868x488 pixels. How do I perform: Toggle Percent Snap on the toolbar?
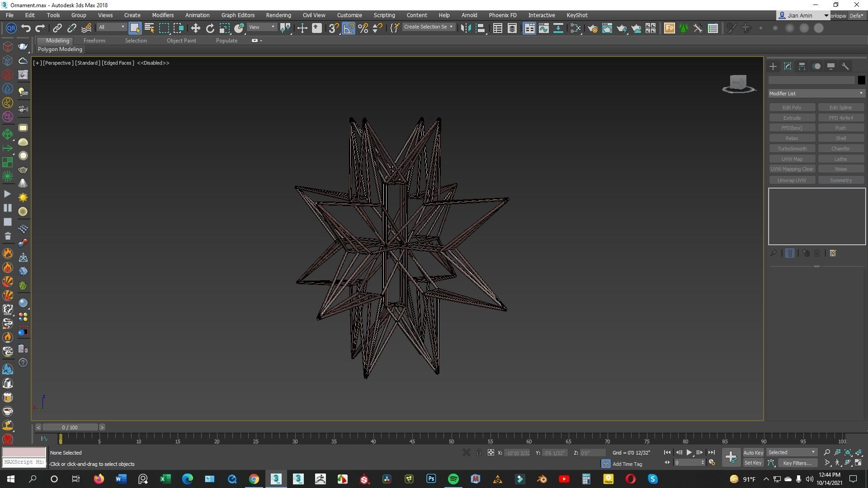tap(363, 28)
